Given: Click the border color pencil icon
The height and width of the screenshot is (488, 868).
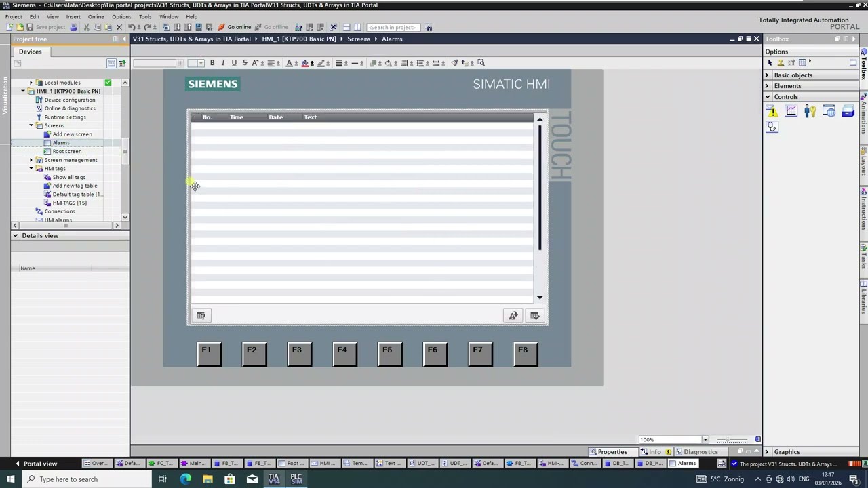Looking at the screenshot, I should coord(321,63).
